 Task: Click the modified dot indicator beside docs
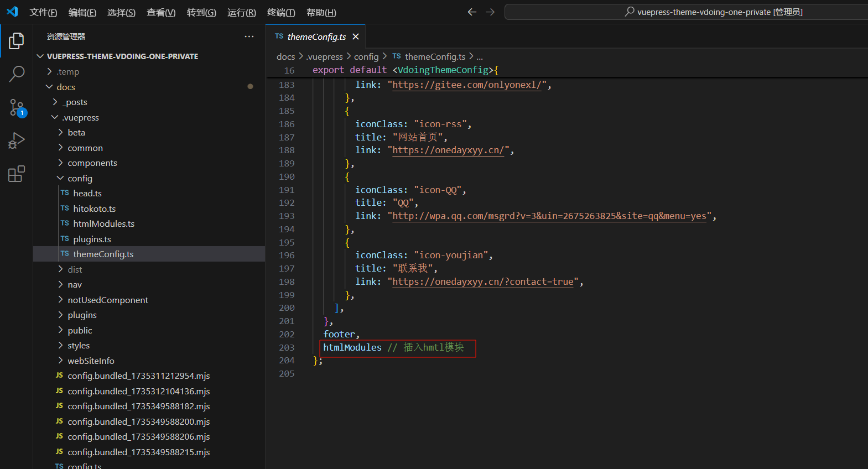tap(250, 86)
